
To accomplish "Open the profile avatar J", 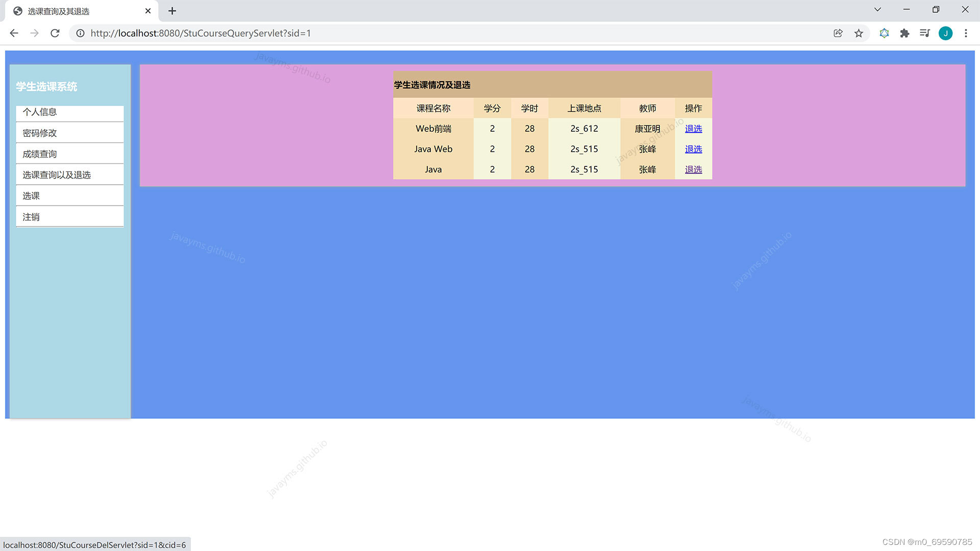I will [945, 33].
